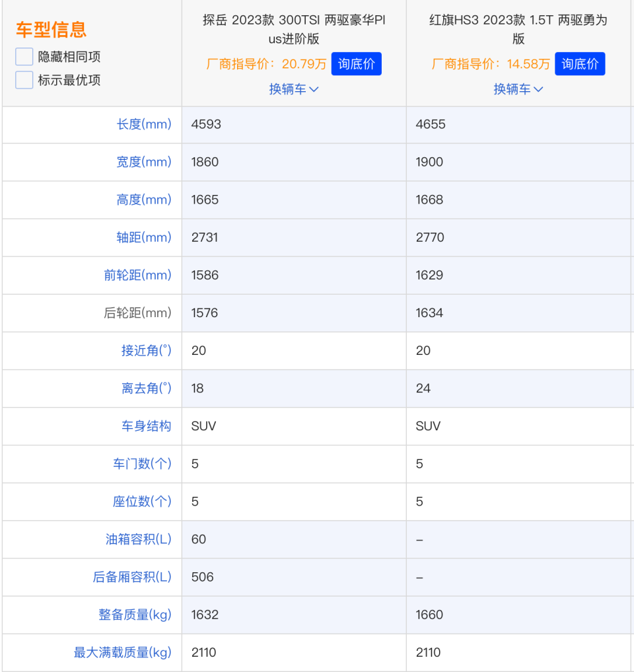The height and width of the screenshot is (672, 634).
Task: Open the 前轮距(mm) parameter link
Action: tap(141, 275)
